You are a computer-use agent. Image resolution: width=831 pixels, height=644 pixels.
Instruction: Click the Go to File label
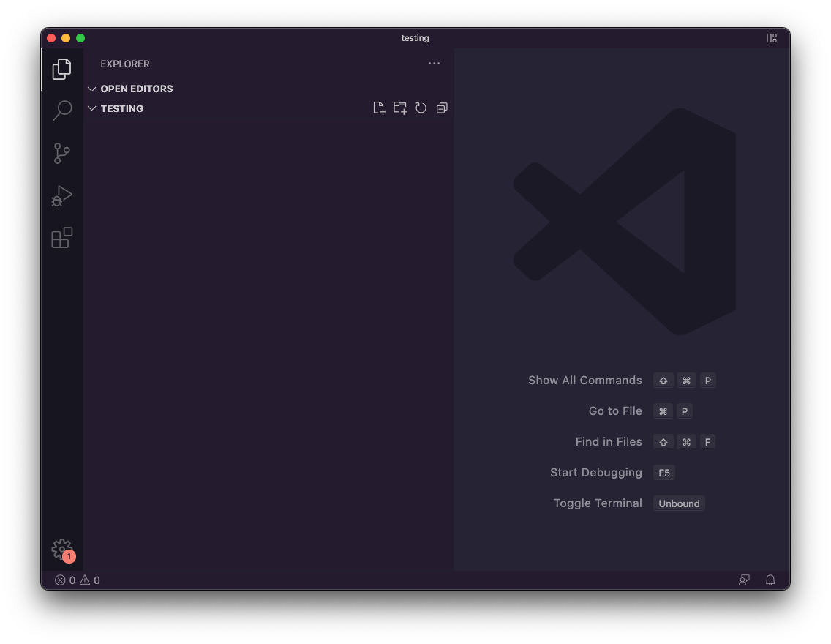click(x=614, y=411)
